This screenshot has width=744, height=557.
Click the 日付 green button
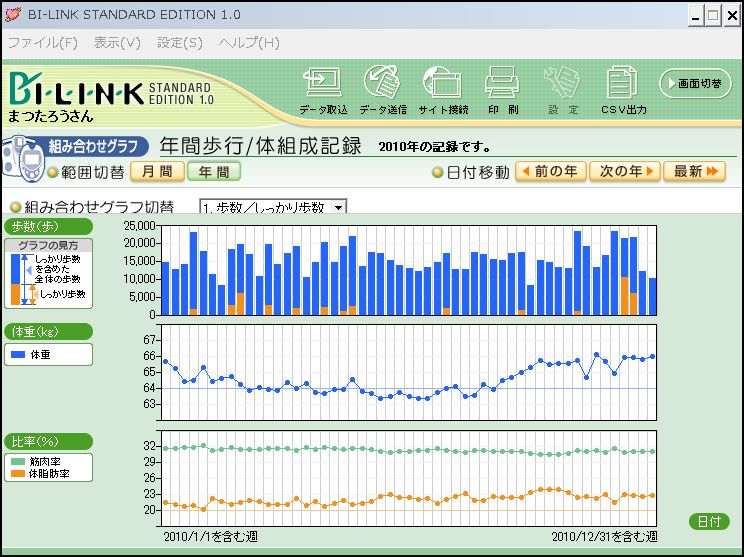pos(709,522)
